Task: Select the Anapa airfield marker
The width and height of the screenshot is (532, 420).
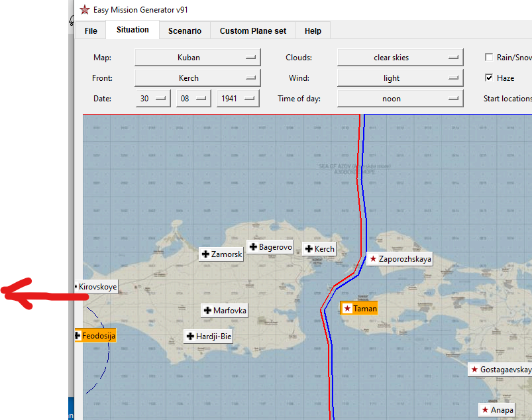Action: pos(497,410)
